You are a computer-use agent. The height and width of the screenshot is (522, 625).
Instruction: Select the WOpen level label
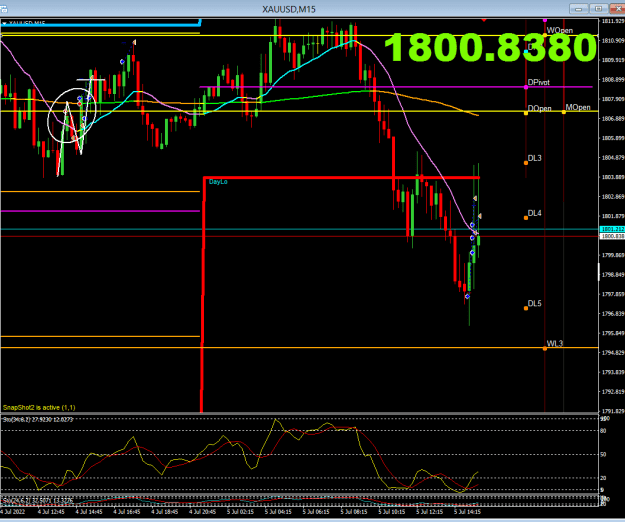pos(560,30)
